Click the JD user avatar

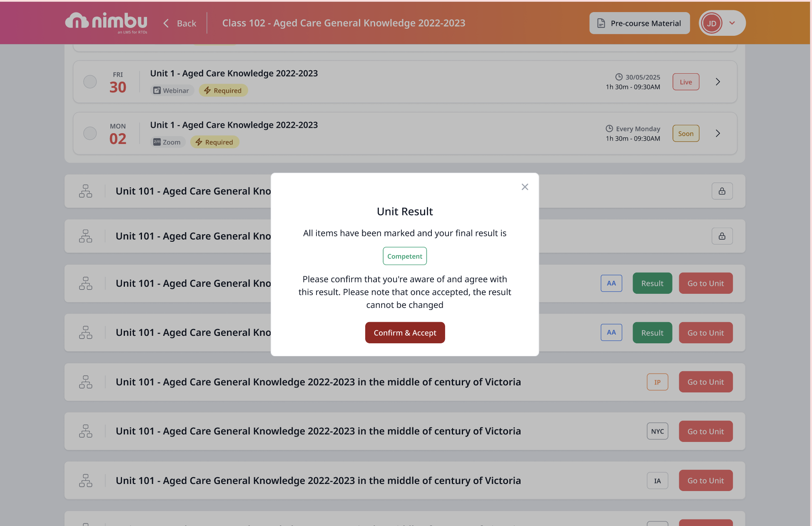(x=711, y=23)
